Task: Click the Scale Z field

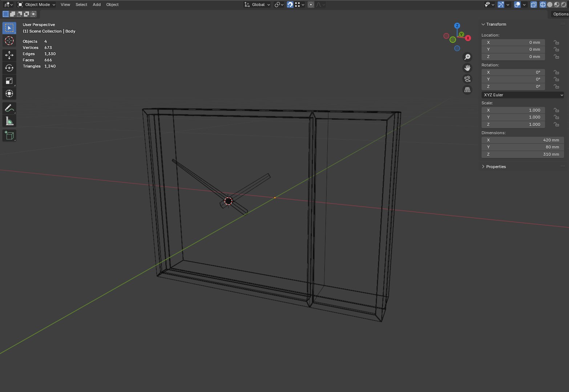Action: click(x=513, y=124)
